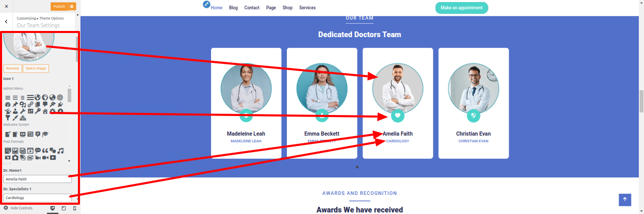
Task: Click the Make an appointment button
Action: click(462, 8)
